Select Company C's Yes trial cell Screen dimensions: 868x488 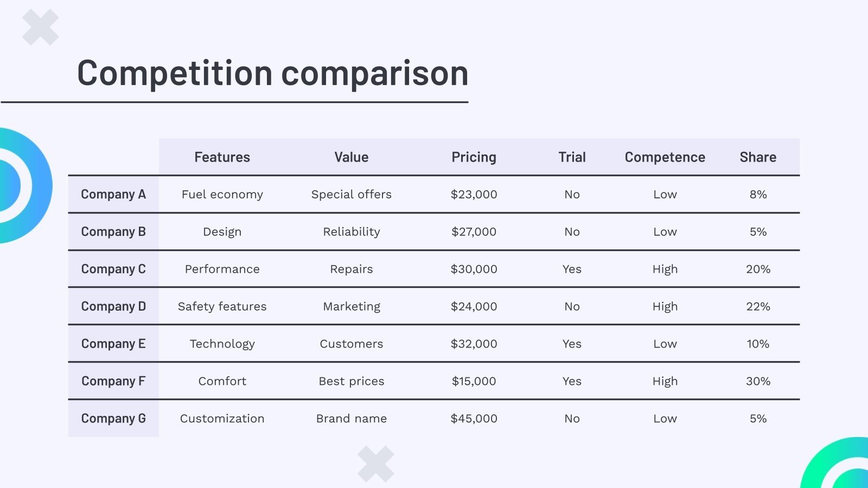[572, 269]
